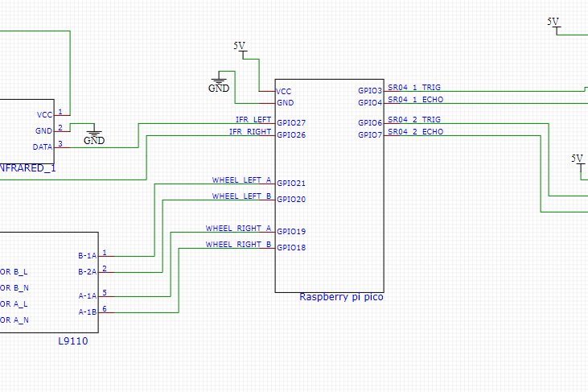Select the 5V power symbol feeding Pico VCC

click(240, 50)
